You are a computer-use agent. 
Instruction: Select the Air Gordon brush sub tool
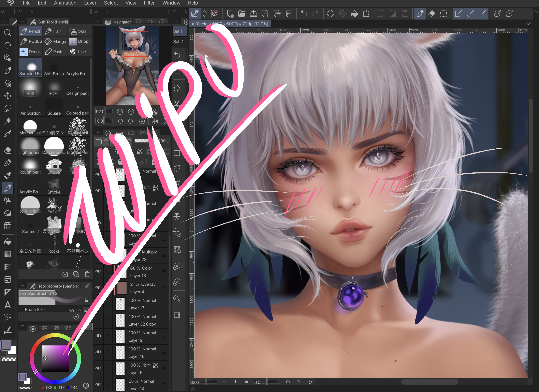[30, 107]
